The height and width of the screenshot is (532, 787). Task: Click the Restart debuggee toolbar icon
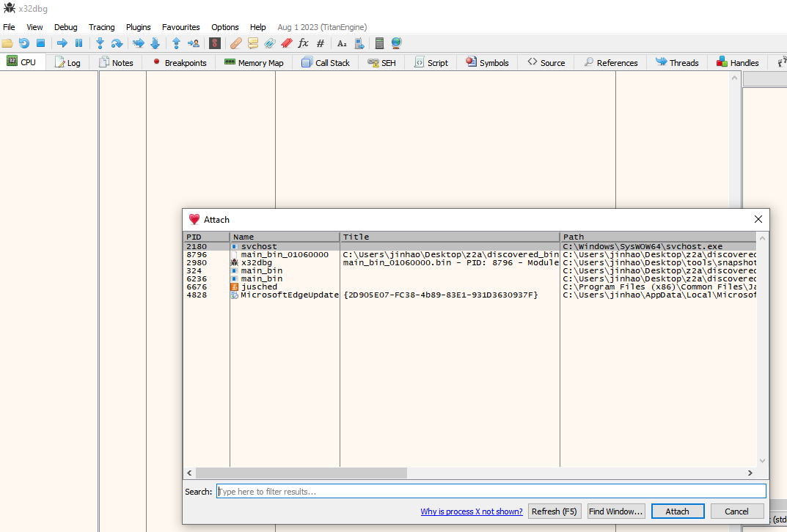[x=24, y=43]
